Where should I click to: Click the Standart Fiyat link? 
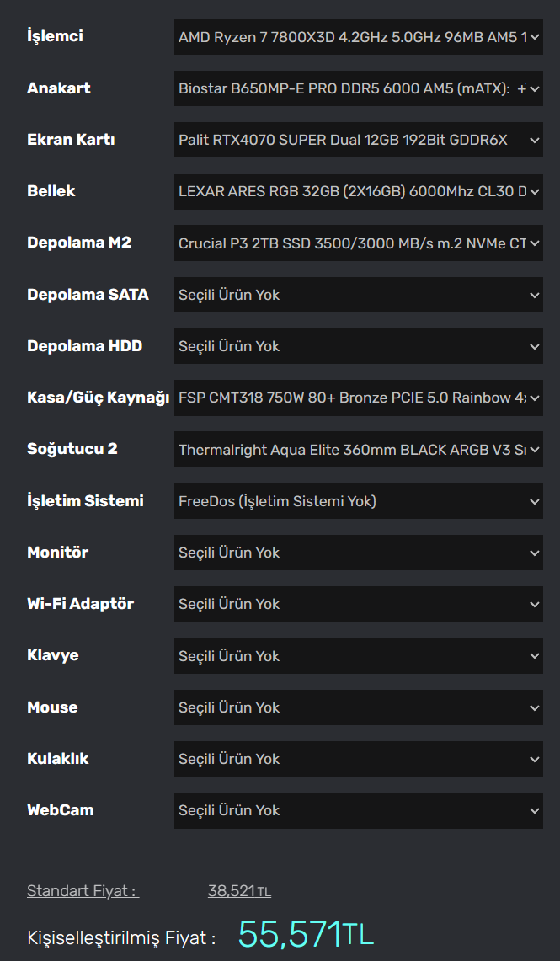click(83, 891)
